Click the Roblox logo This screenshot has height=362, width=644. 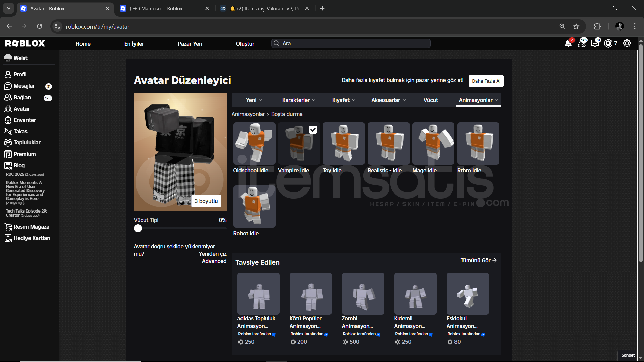click(25, 43)
